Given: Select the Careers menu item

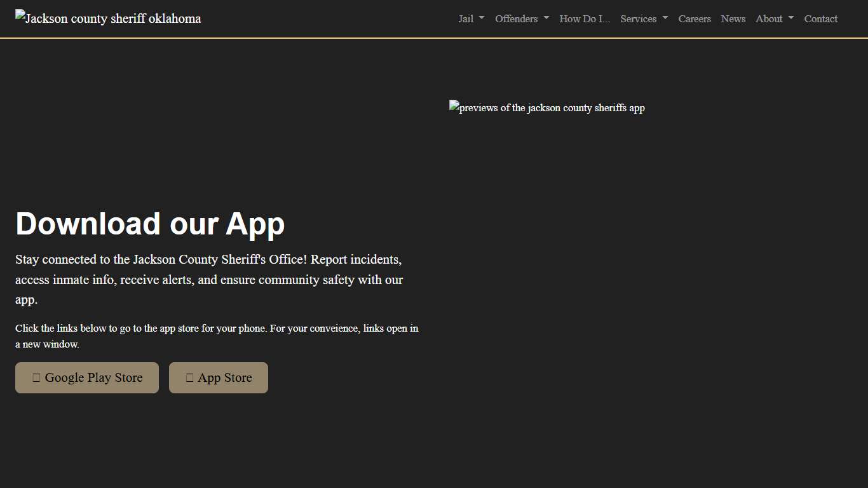Looking at the screenshot, I should point(695,19).
